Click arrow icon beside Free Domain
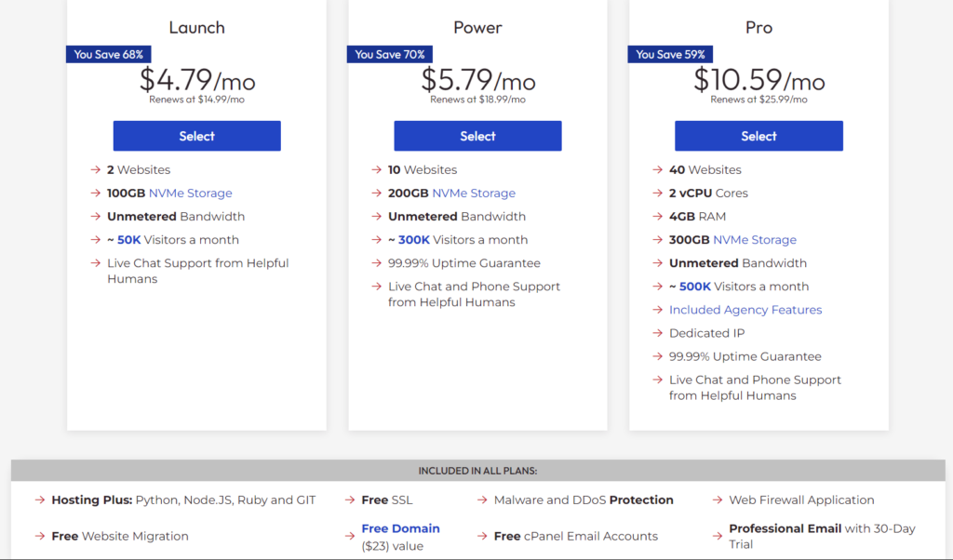This screenshot has height=560, width=953. point(350,537)
